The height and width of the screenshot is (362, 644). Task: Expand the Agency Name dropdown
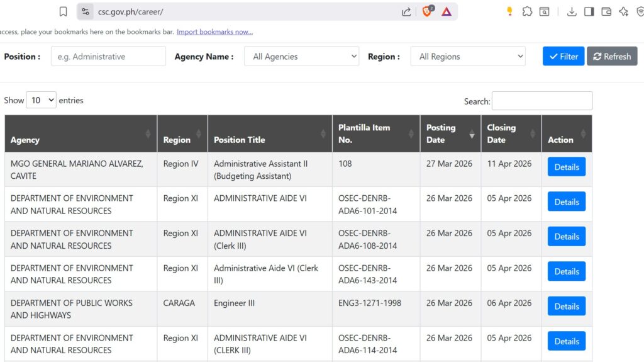click(x=301, y=56)
